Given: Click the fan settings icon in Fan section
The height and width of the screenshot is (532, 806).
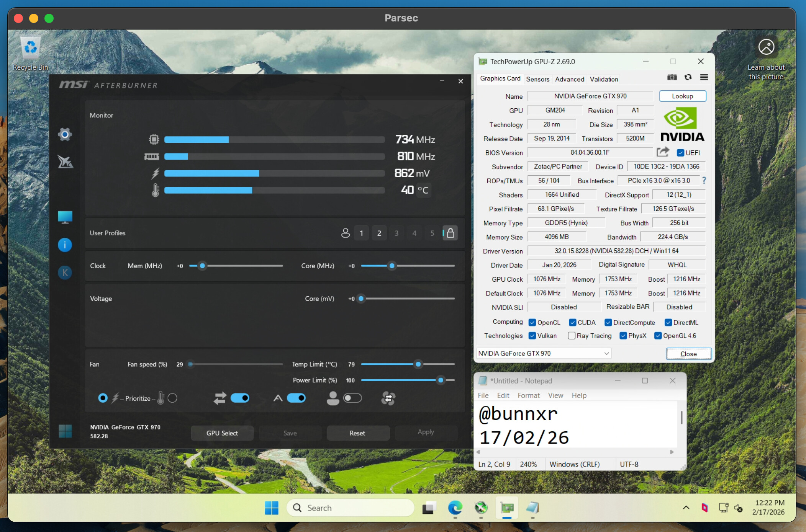Looking at the screenshot, I should [x=388, y=398].
